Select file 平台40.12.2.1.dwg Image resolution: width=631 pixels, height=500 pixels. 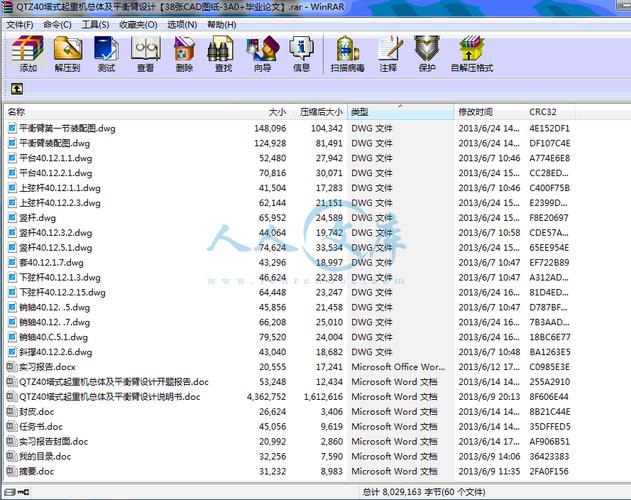(56, 173)
